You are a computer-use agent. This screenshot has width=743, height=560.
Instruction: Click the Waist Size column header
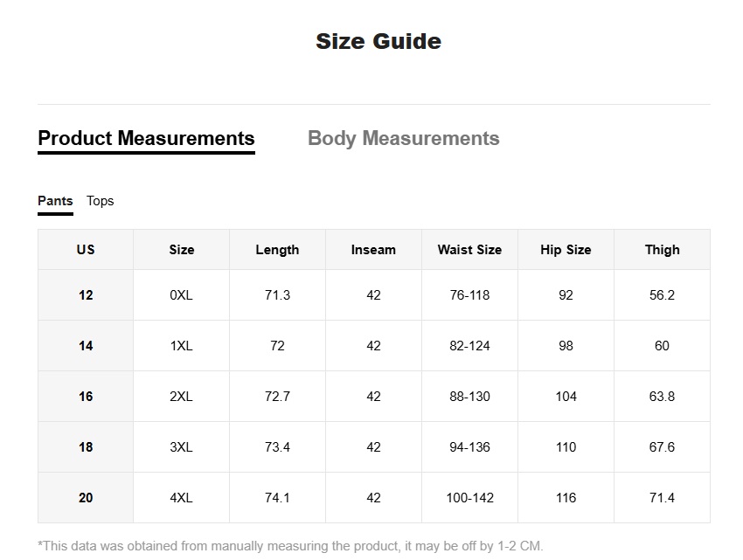[x=469, y=250]
